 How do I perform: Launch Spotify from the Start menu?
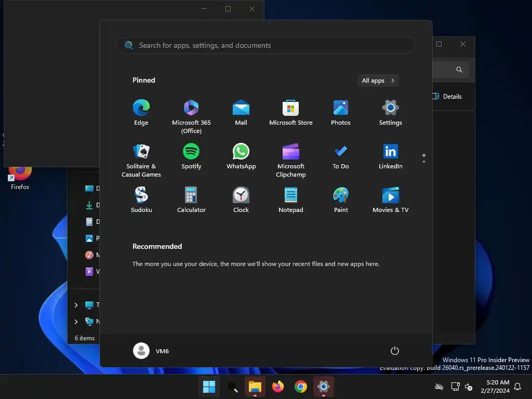click(x=191, y=156)
